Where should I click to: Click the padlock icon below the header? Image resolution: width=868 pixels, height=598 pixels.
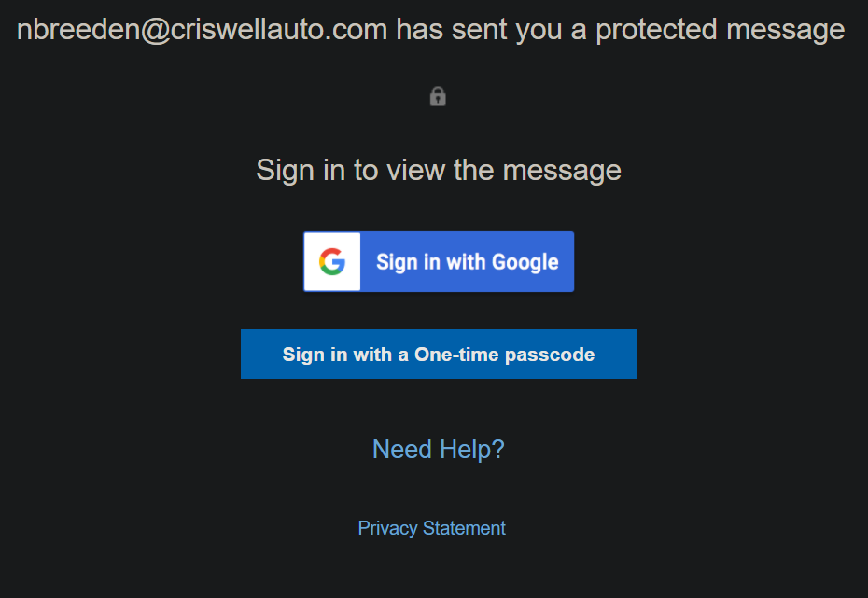click(438, 96)
